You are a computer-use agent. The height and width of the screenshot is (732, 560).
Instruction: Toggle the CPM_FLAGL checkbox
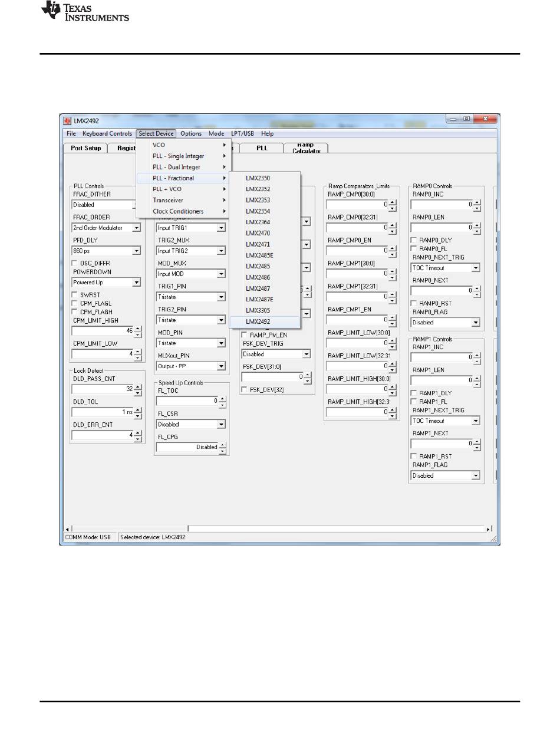pyautogui.click(x=74, y=303)
